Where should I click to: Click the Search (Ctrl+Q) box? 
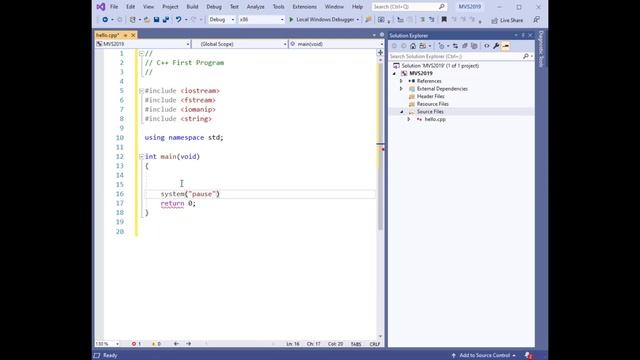coord(409,7)
